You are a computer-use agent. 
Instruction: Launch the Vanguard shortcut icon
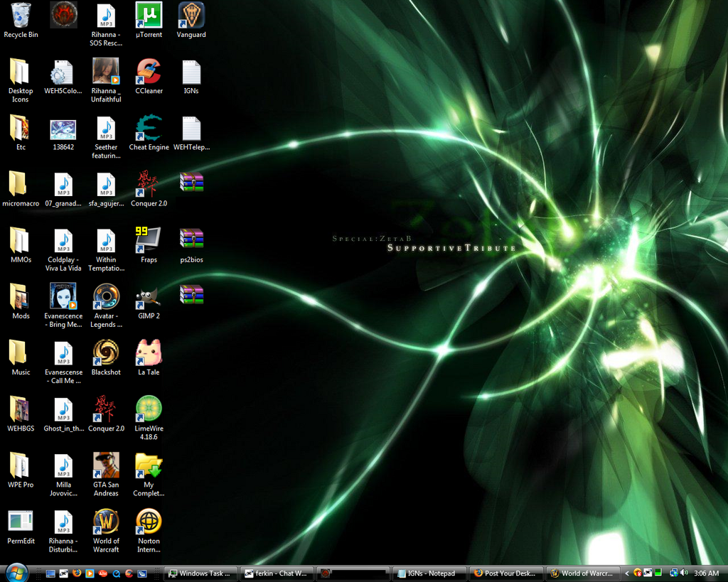point(191,16)
